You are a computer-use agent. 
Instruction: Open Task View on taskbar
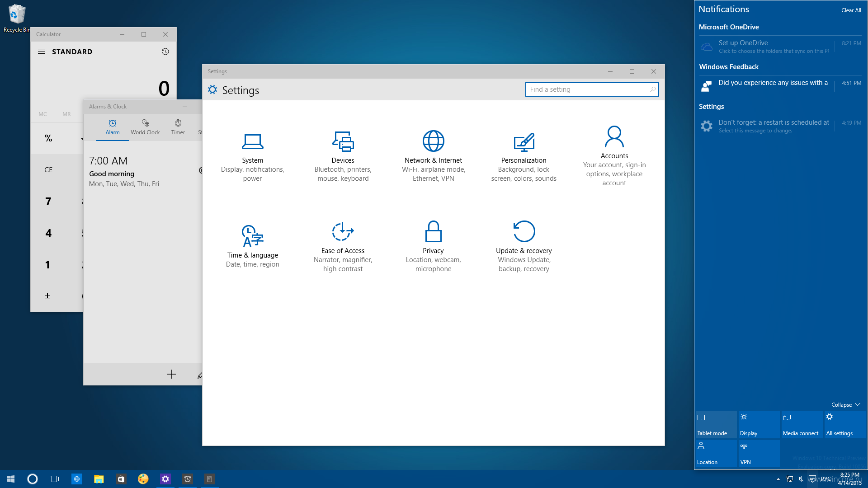pyautogui.click(x=54, y=479)
